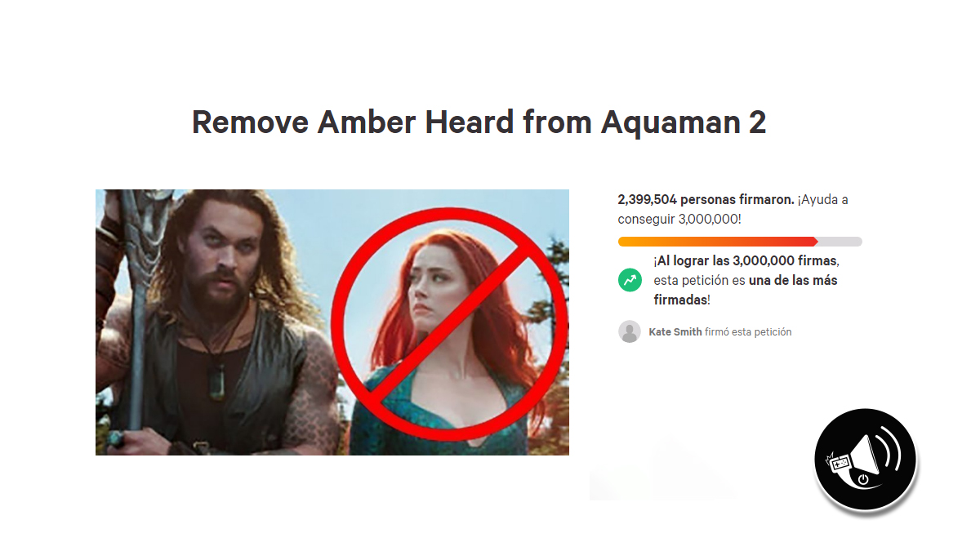
Task: Click the '¡Ayuda a conseguir 3,000,000!' text
Action: coord(733,210)
